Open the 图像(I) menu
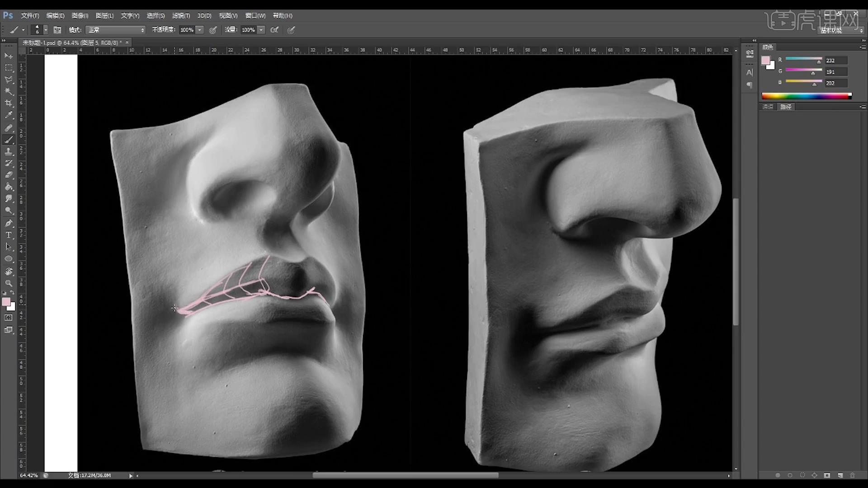868x488 pixels. pyautogui.click(x=80, y=15)
